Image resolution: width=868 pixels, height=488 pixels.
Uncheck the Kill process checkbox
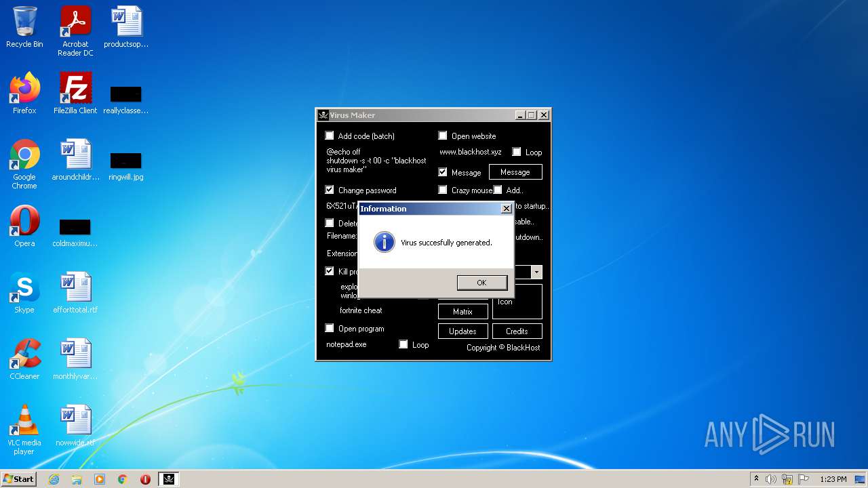click(x=330, y=271)
